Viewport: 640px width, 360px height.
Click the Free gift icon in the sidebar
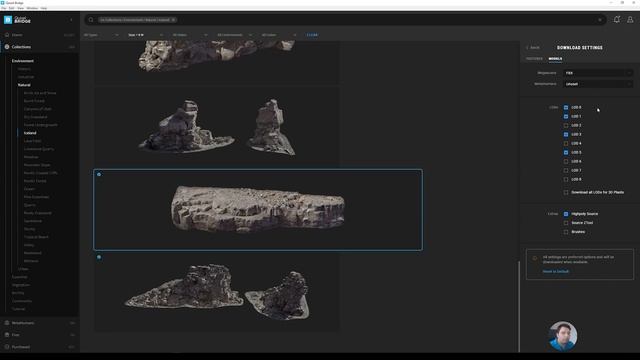pos(7,335)
